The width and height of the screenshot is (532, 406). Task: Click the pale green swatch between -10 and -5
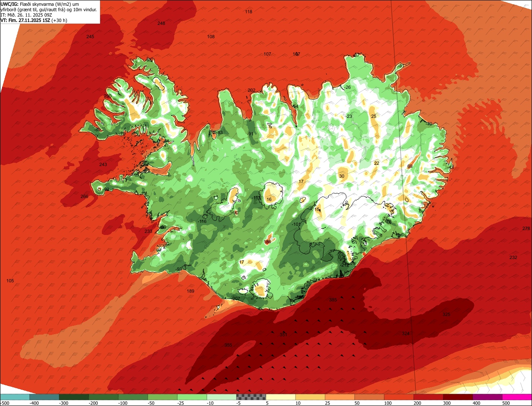pos(222,397)
